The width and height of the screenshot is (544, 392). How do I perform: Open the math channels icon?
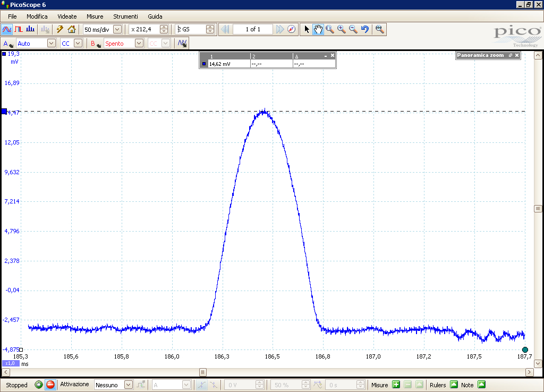click(182, 44)
